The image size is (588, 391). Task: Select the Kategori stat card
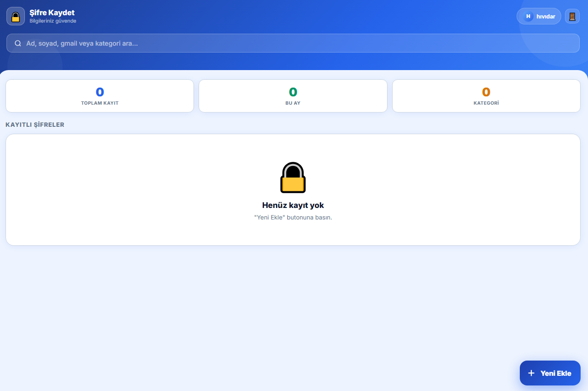pyautogui.click(x=486, y=96)
